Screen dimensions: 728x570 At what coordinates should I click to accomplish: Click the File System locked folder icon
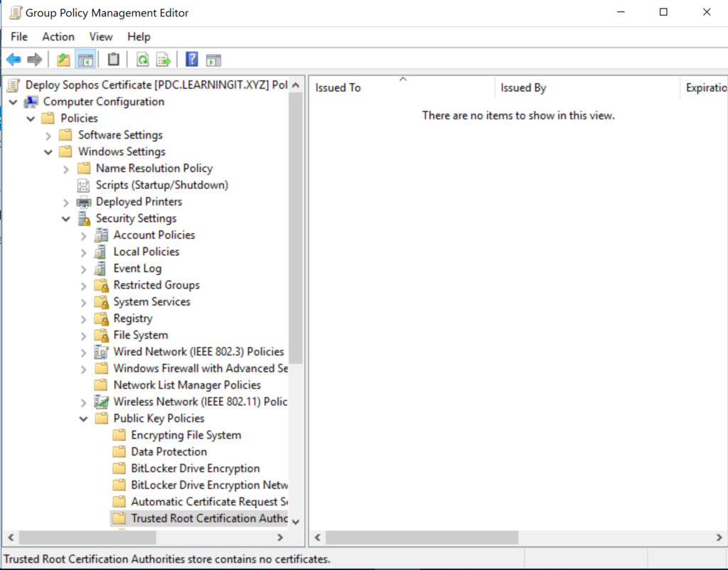(x=101, y=335)
